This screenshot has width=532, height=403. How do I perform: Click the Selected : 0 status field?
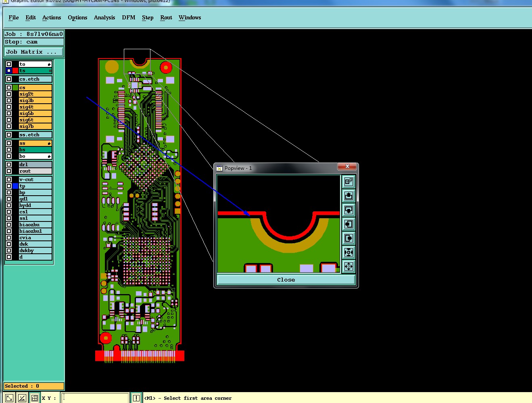tap(34, 386)
